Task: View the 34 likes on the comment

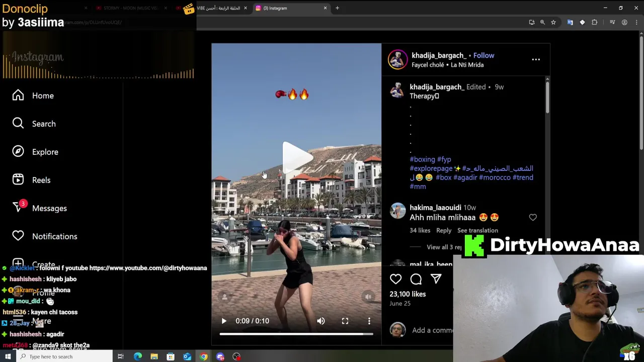Action: pyautogui.click(x=420, y=230)
